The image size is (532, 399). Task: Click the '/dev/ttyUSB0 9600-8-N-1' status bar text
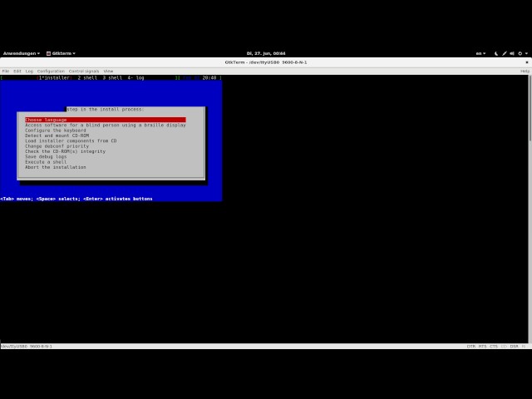coord(27,347)
